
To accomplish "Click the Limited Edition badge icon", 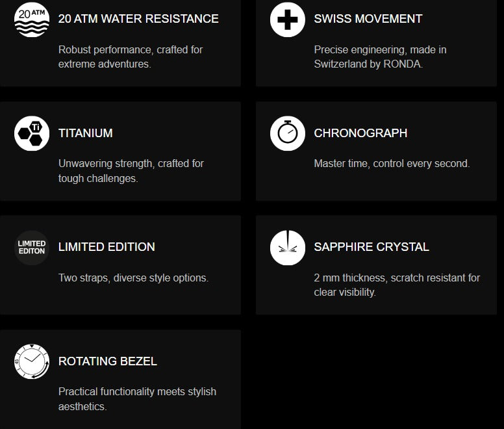I will (x=31, y=248).
